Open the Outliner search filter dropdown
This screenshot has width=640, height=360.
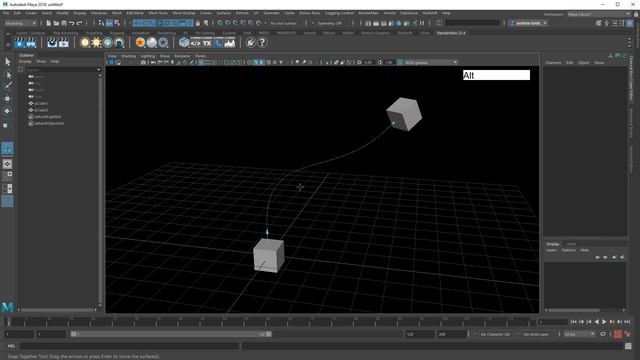click(98, 70)
